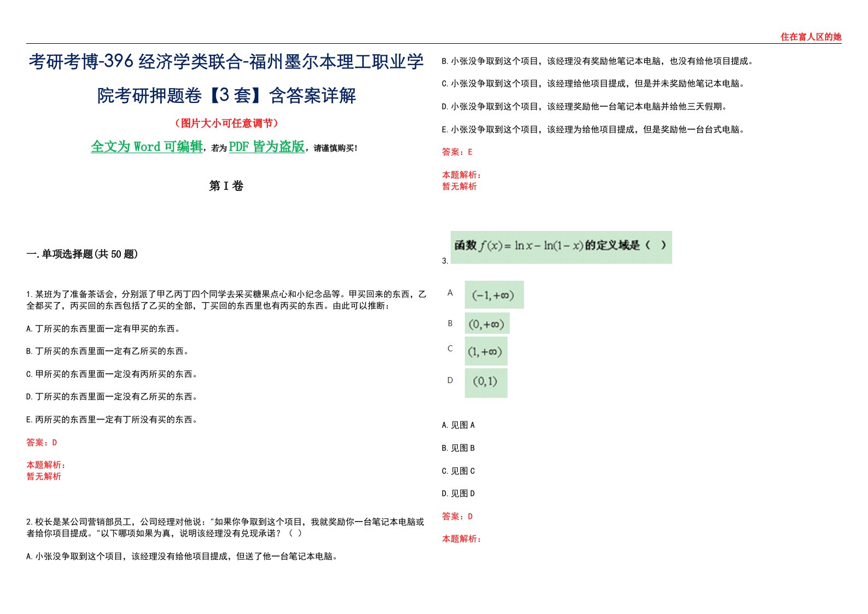Click the red '答案:E' text
The height and width of the screenshot is (614, 868).
pyautogui.click(x=457, y=152)
